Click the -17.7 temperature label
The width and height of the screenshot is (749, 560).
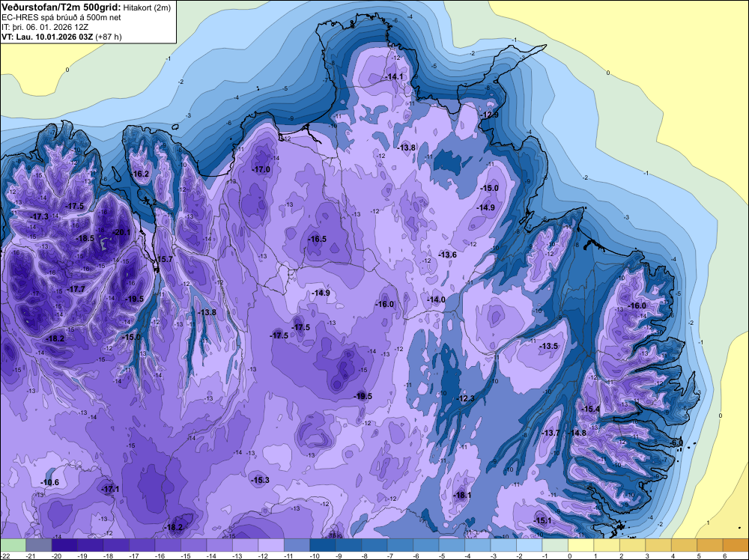76,289
